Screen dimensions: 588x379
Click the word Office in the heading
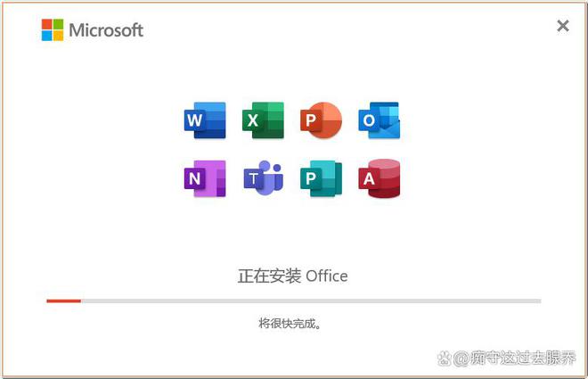(327, 276)
